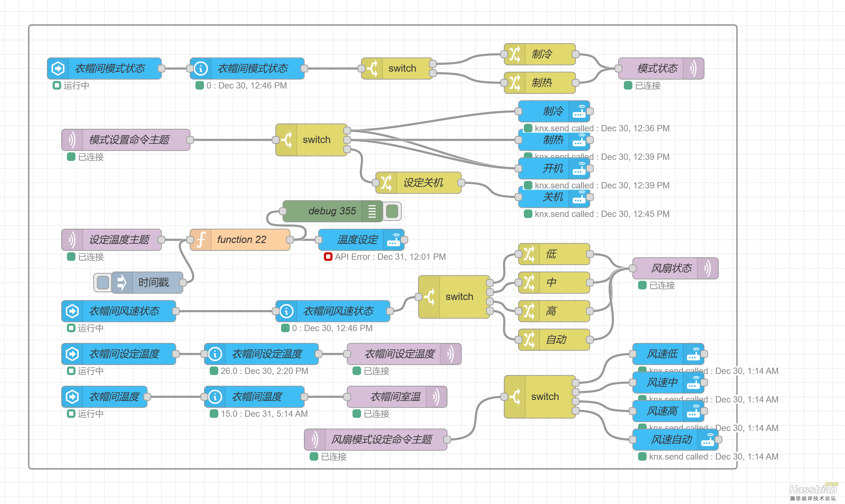Click 运行中 status under 衣帽间温度 node
The width and height of the screenshot is (845, 504).
(x=91, y=414)
